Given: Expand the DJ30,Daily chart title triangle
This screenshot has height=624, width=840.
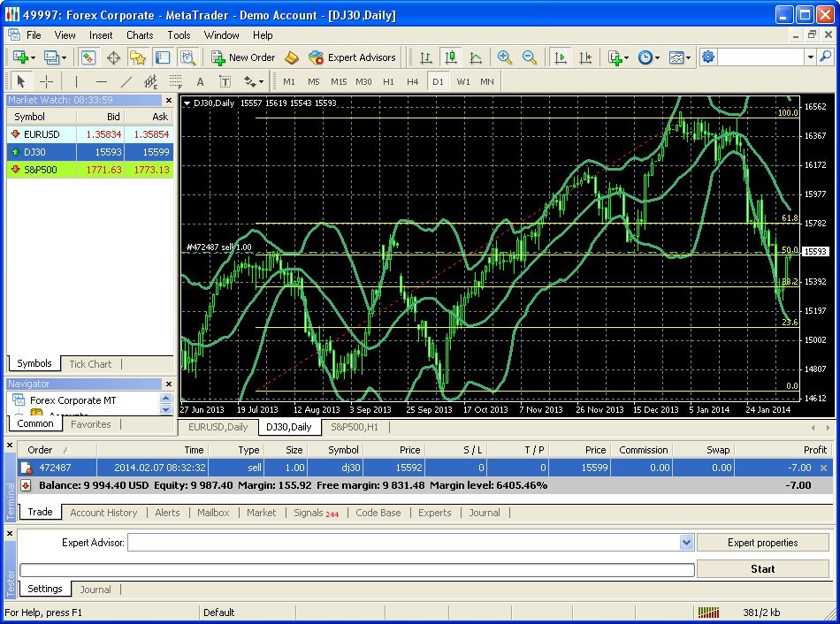Looking at the screenshot, I should 187,103.
